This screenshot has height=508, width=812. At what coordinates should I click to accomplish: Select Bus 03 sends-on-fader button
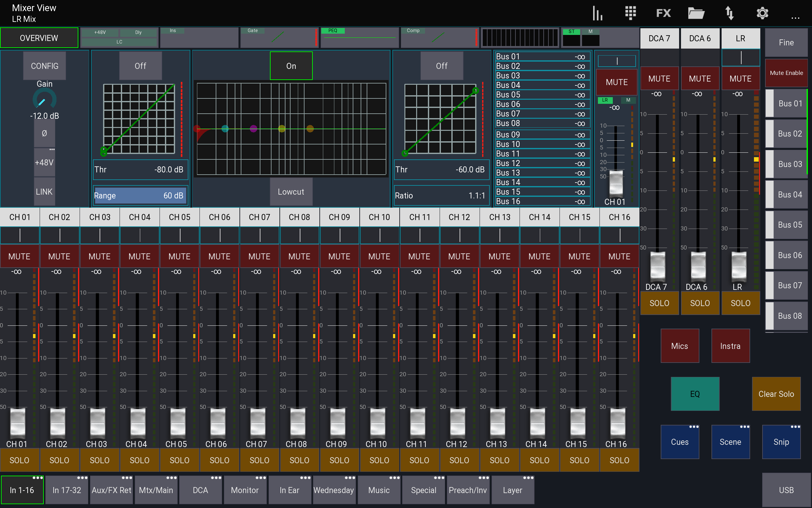pos(786,164)
